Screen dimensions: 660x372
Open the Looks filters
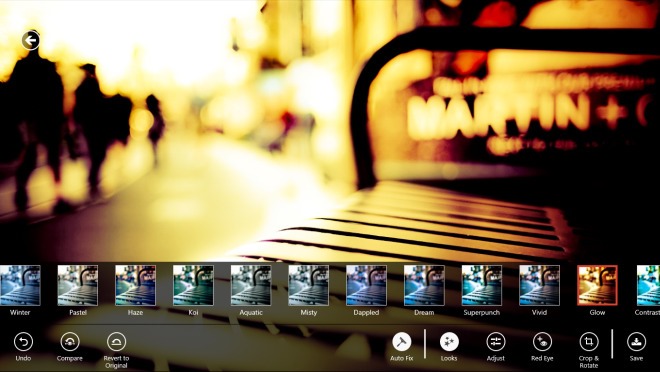tap(449, 342)
